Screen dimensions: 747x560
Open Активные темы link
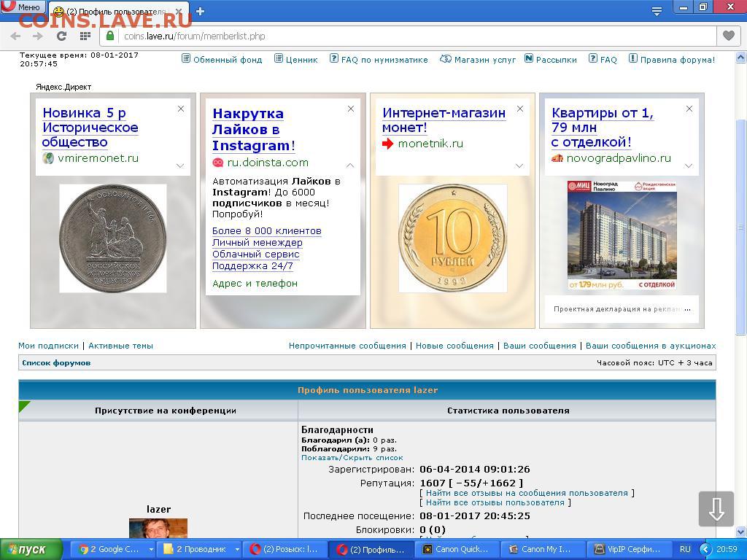click(x=120, y=346)
